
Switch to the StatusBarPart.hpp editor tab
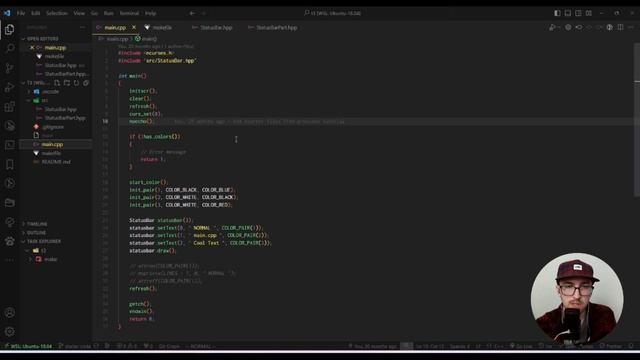[x=276, y=27]
